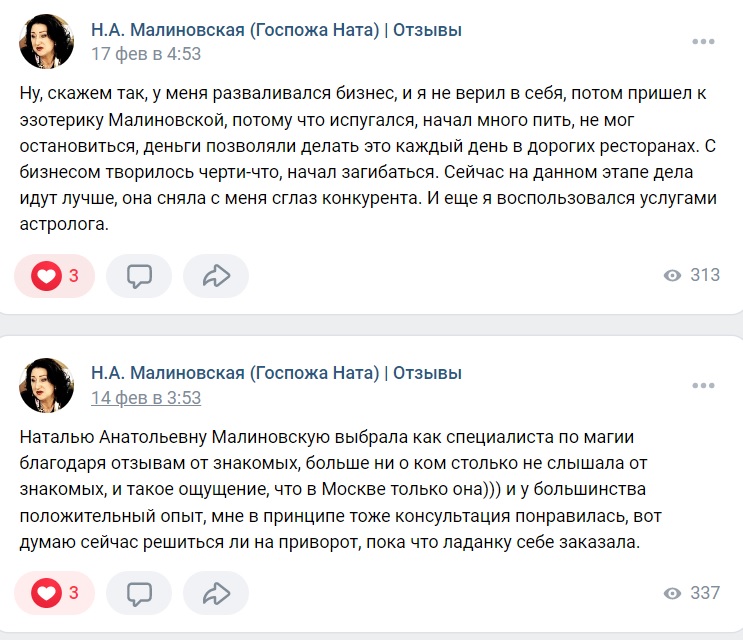Screen dimensions: 743x640
Task: Open comments on 17 фев post
Action: (x=139, y=276)
